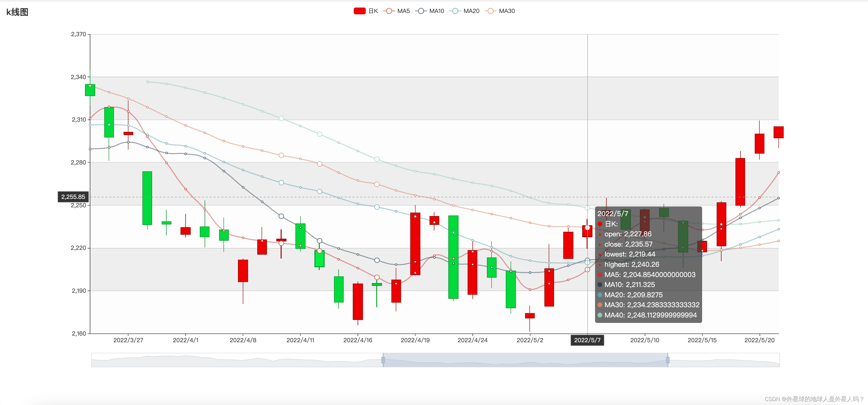Click the k线图 chart title

17,12
